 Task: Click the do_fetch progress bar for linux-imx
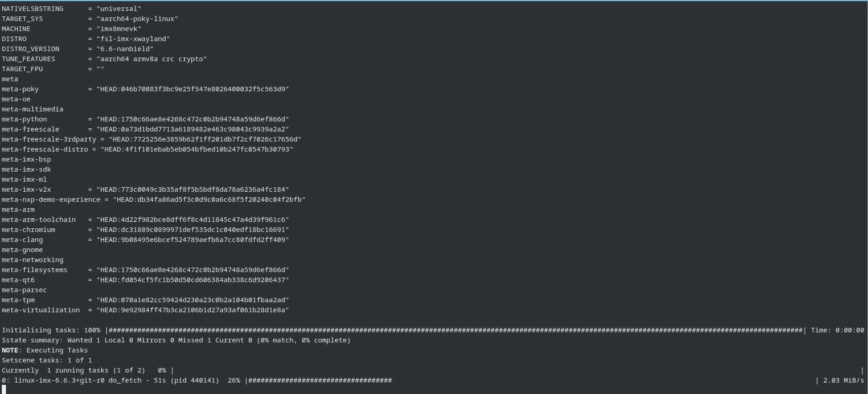[x=319, y=380]
